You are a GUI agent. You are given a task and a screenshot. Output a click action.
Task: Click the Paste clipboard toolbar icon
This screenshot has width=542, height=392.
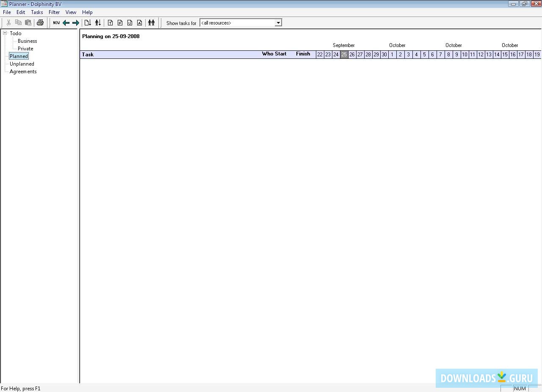pos(28,23)
